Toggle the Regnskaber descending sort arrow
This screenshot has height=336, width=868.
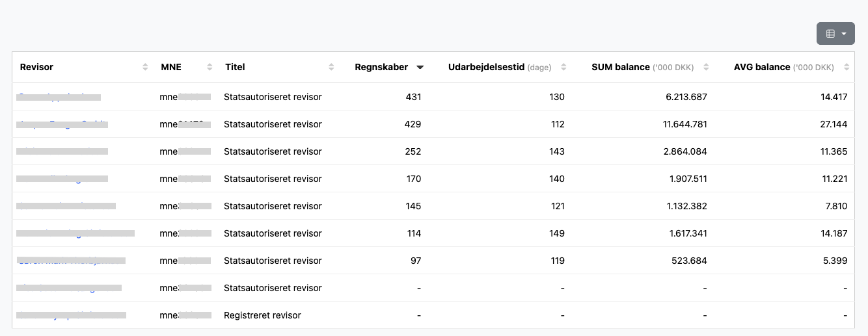pos(420,67)
